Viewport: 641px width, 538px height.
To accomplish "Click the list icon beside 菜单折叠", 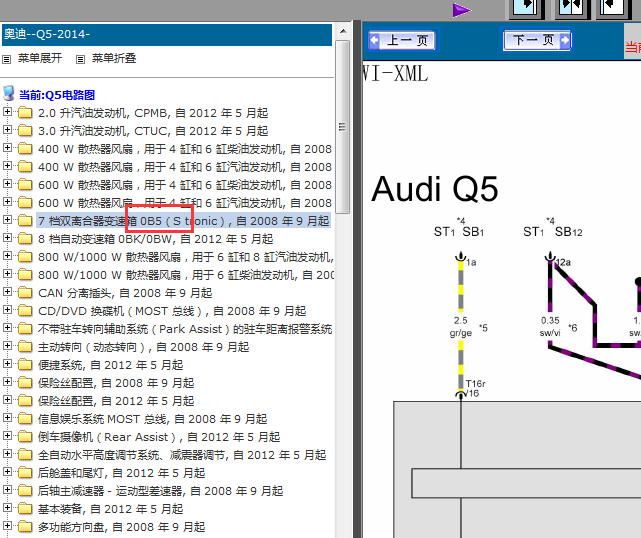I will click(x=81, y=59).
